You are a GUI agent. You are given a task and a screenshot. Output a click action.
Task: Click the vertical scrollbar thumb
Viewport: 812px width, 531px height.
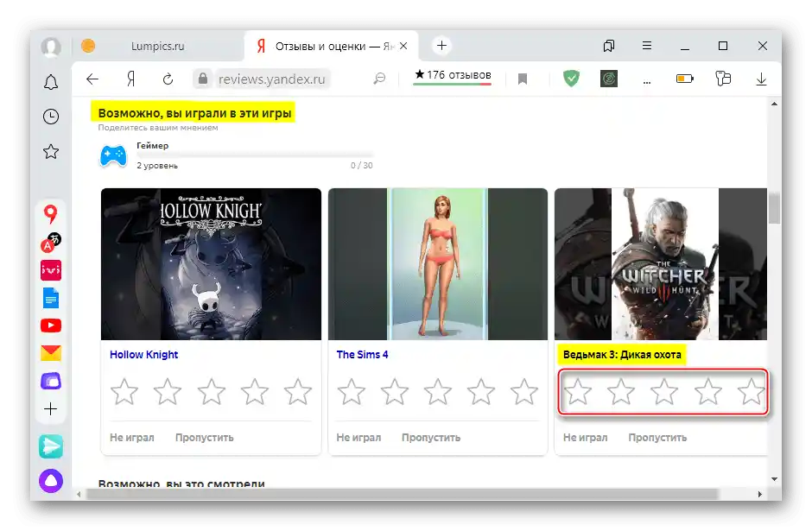[x=774, y=207]
